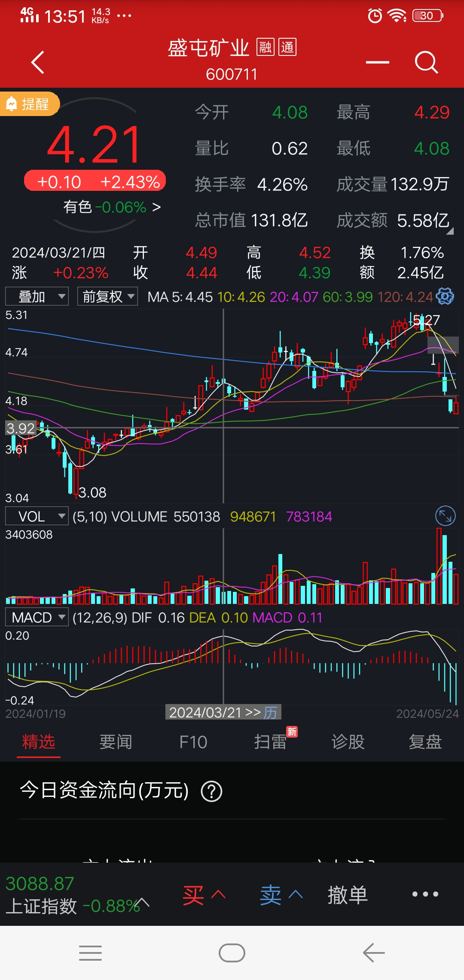Image resolution: width=464 pixels, height=980 pixels.
Task: Open the 叠加 overlay dropdown
Action: click(37, 296)
